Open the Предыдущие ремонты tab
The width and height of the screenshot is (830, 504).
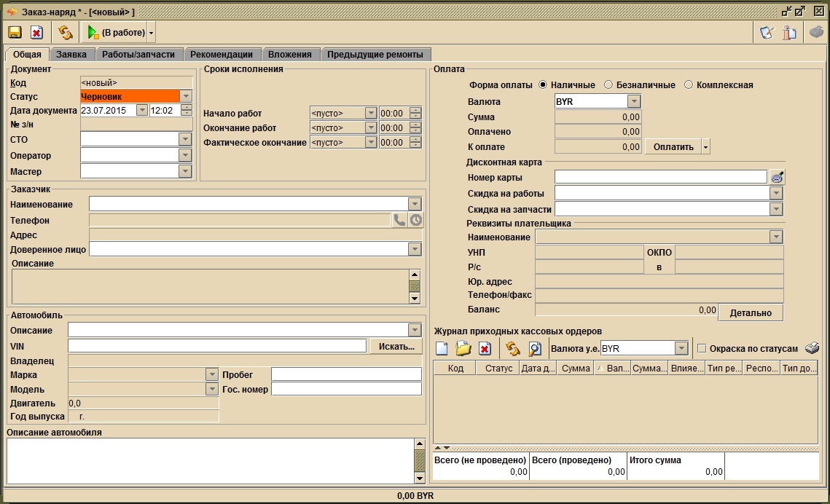(375, 55)
